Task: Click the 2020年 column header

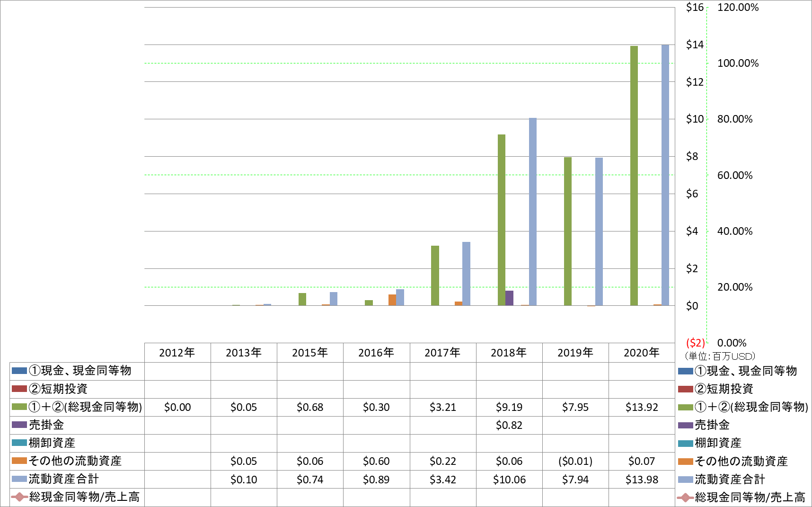Action: [x=642, y=353]
